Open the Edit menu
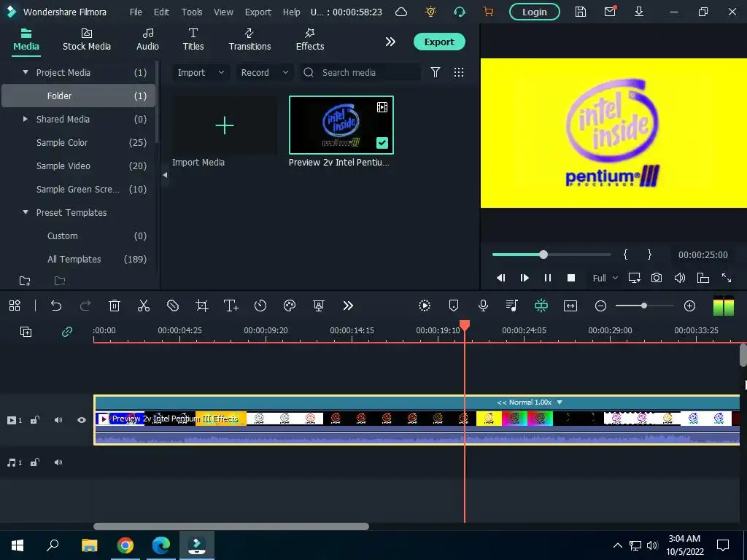The image size is (747, 560). [161, 12]
